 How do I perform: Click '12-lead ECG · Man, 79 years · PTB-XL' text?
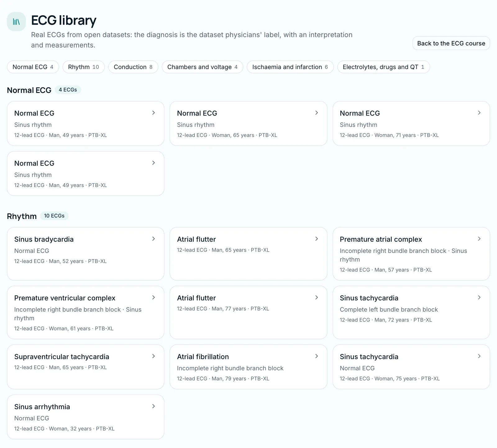[223, 379]
